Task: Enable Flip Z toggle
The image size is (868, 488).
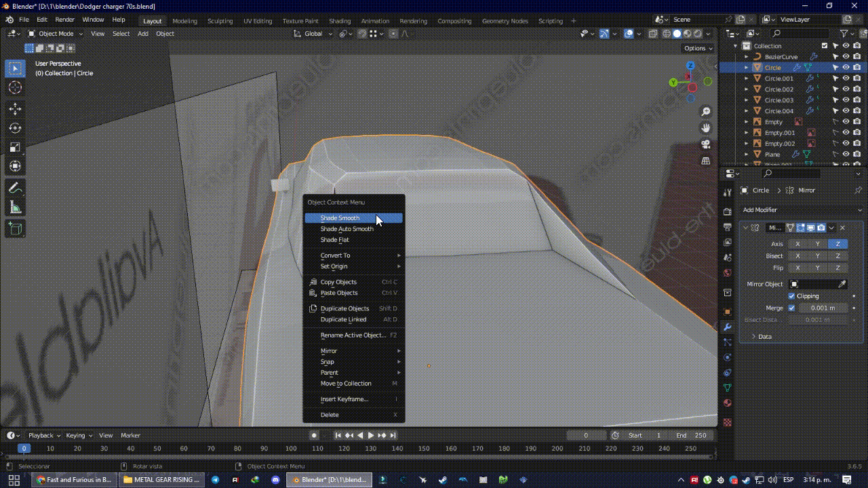Action: point(837,268)
